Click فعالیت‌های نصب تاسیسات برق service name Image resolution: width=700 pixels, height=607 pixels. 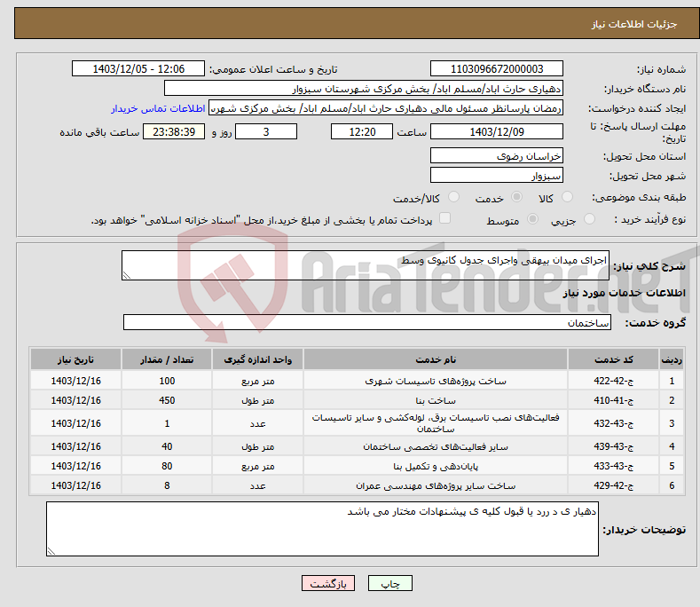[x=436, y=423]
